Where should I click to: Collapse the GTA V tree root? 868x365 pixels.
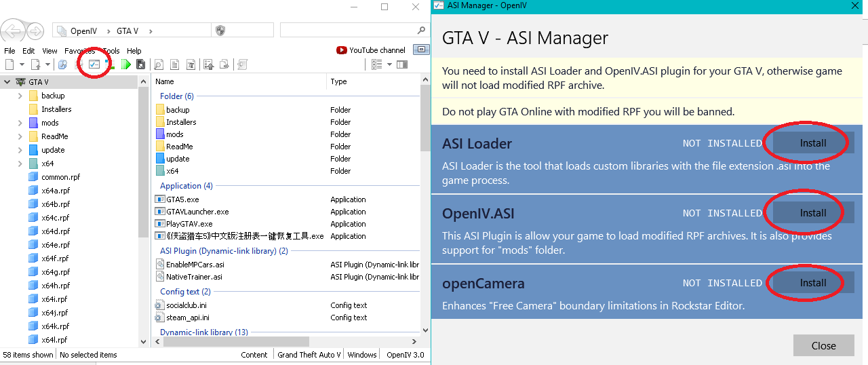(7, 81)
